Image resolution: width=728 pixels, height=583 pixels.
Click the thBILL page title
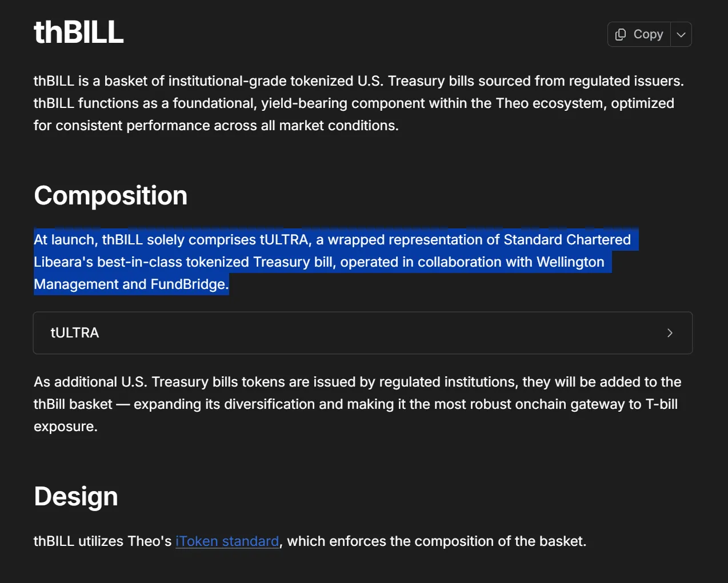(79, 32)
